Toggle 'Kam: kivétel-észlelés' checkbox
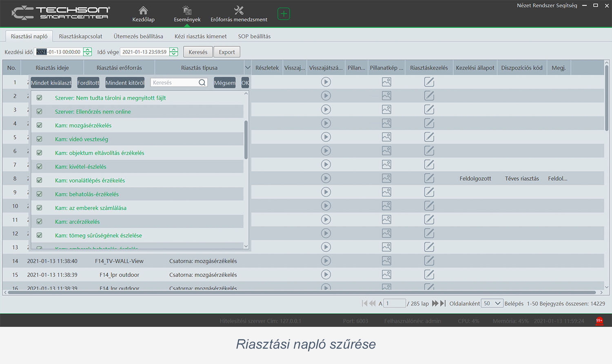This screenshot has height=364, width=612. (x=40, y=166)
